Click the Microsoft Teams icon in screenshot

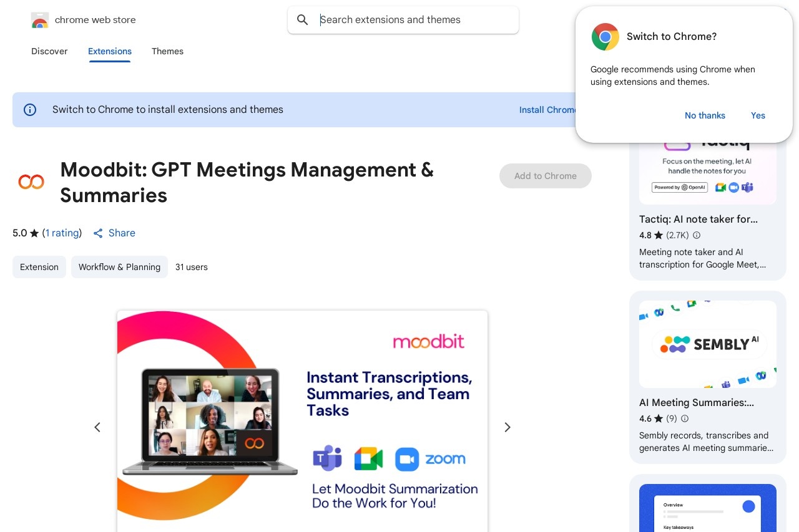pos(328,458)
